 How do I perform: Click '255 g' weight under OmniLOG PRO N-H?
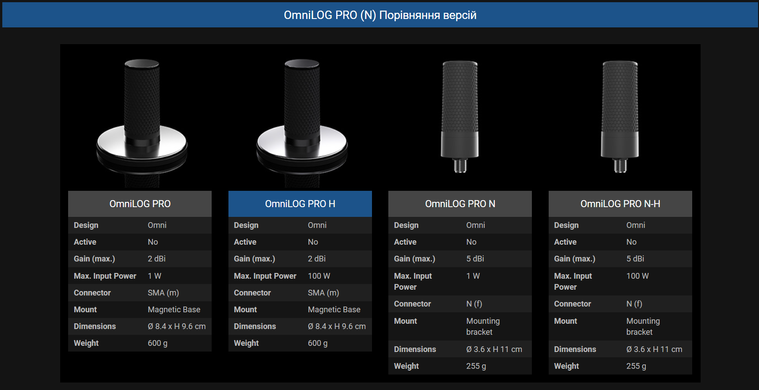pos(636,366)
